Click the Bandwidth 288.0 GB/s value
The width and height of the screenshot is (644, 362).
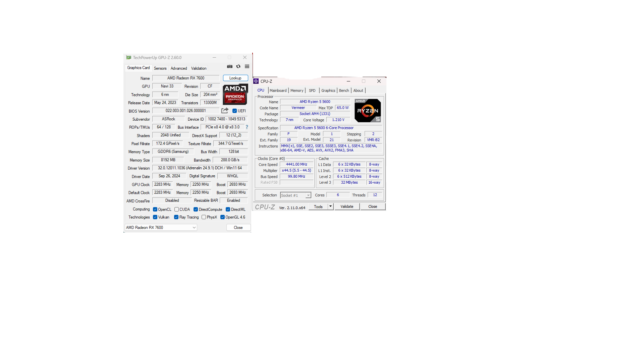230,160
